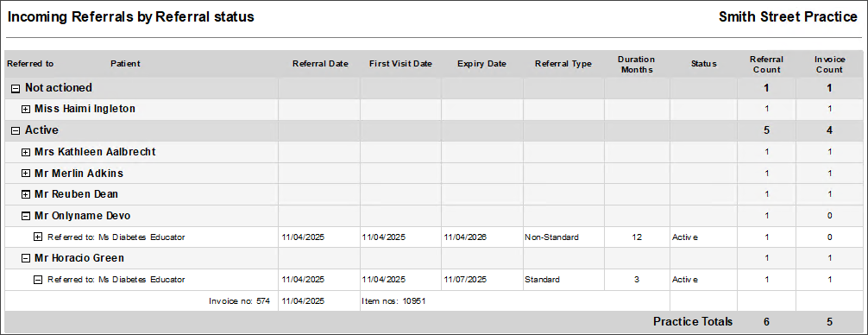Expand Mrs Kathleen Aalbrecht row
The height and width of the screenshot is (335, 868).
point(26,152)
